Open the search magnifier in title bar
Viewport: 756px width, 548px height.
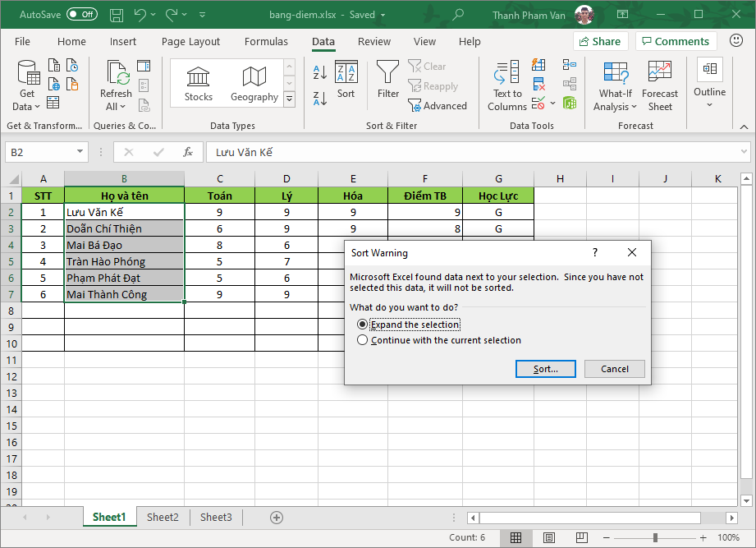pos(458,15)
